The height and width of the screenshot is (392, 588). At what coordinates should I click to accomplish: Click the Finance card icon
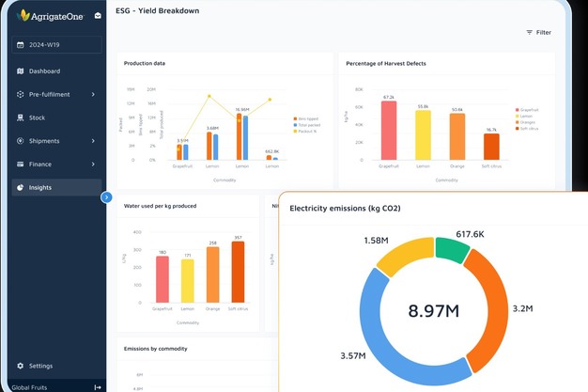coord(20,165)
